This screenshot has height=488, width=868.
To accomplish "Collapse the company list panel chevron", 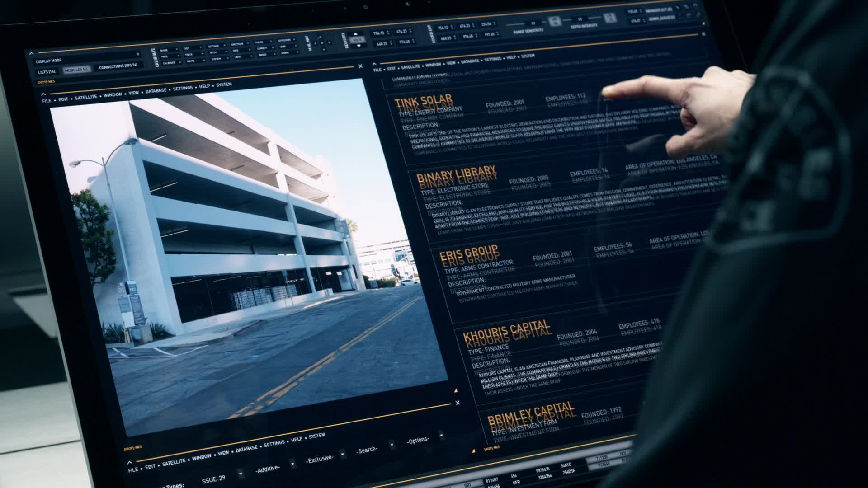I will (374, 64).
